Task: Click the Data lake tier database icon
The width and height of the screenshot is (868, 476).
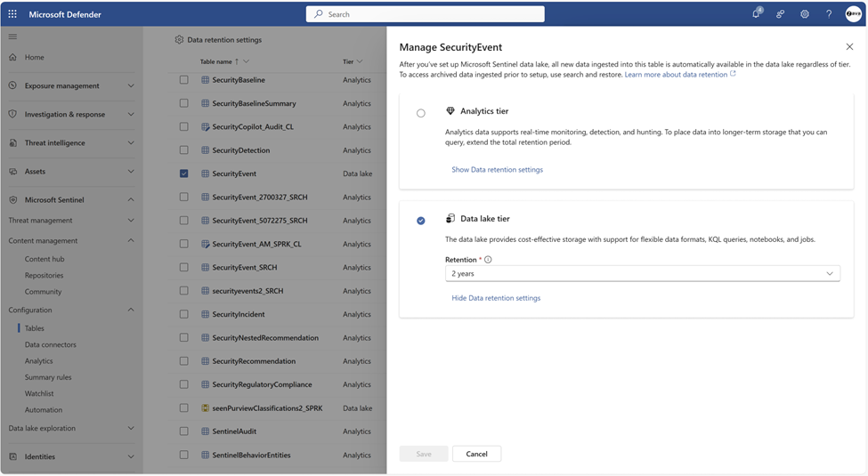Action: pos(450,219)
